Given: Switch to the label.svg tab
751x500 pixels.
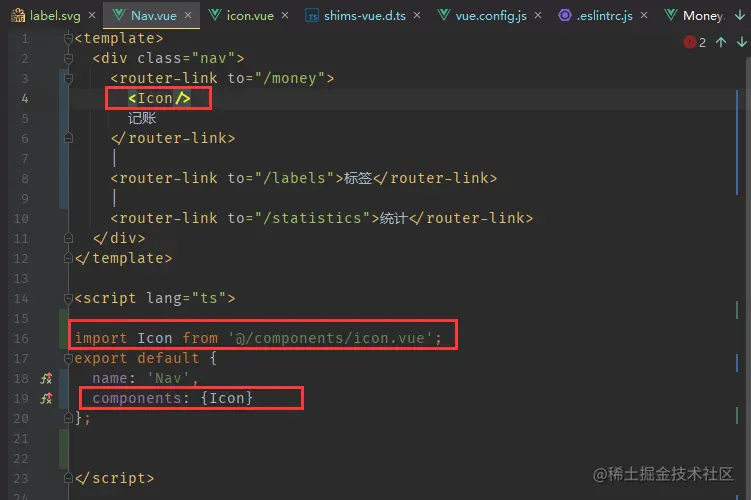Looking at the screenshot, I should point(55,16).
